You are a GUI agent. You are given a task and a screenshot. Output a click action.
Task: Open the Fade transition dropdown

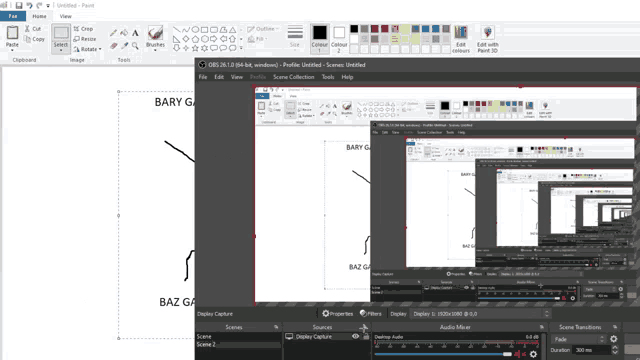coord(579,339)
